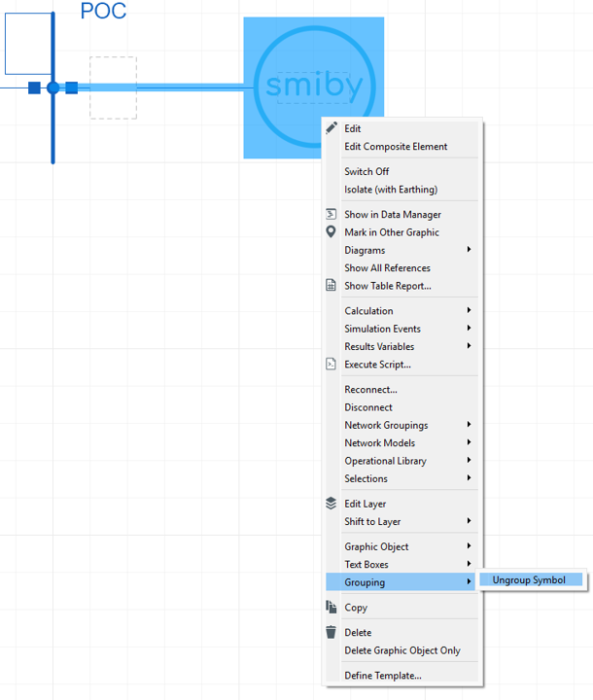Click the pencil icon beside Edit

coord(331,128)
